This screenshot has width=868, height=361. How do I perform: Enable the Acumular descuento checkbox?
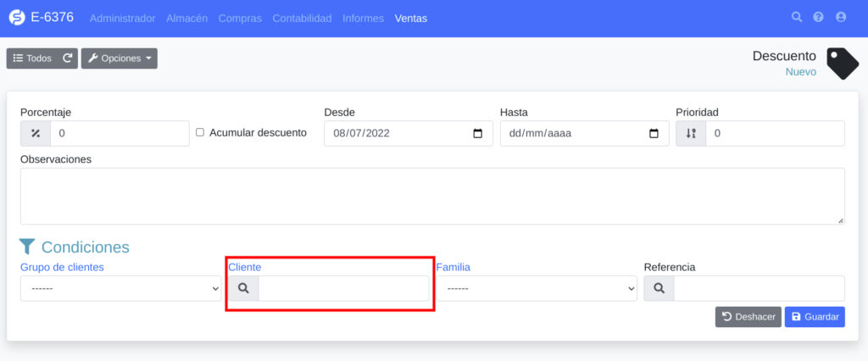[200, 133]
